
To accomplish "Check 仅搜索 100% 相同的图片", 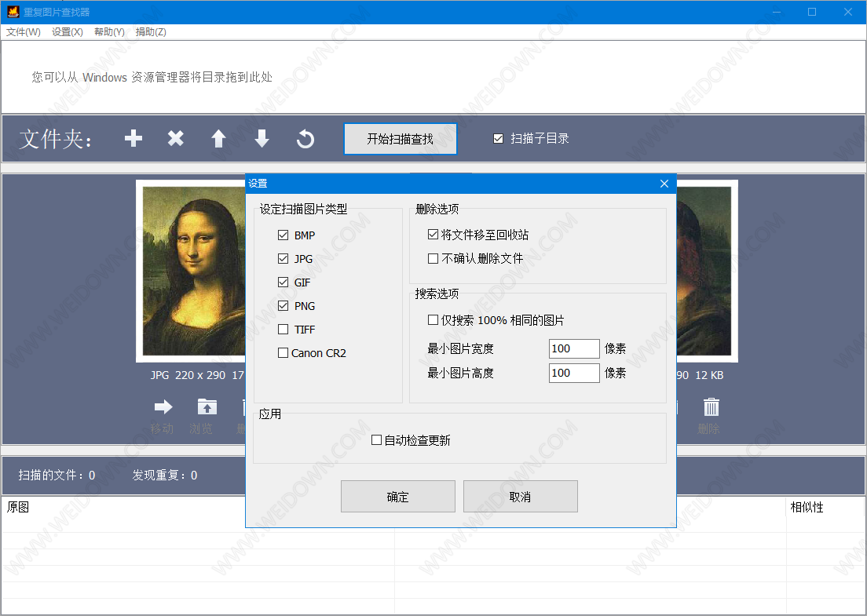I will pos(433,320).
